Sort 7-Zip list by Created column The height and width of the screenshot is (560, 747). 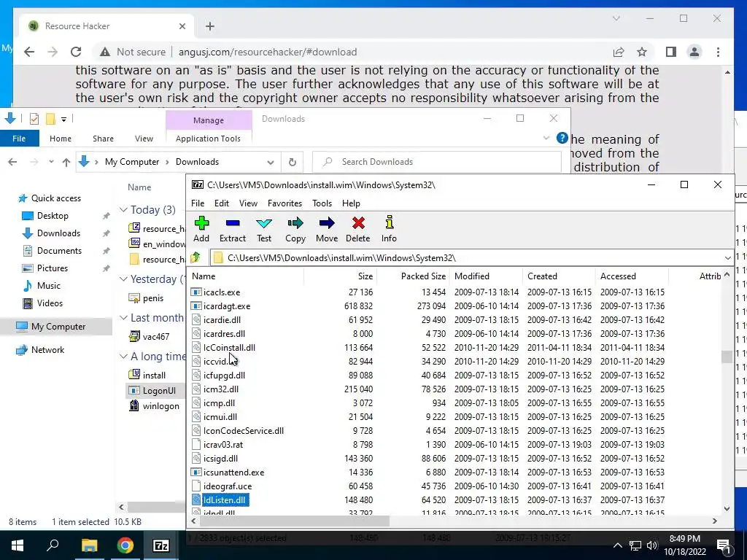point(558,276)
